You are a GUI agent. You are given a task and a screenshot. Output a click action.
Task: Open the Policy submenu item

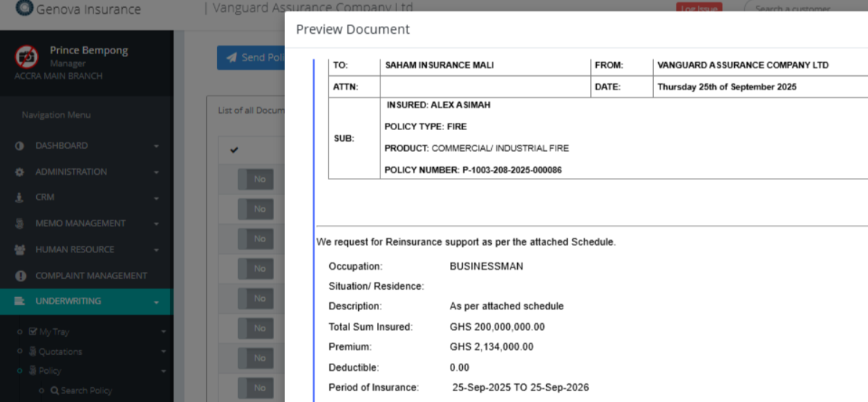tap(49, 371)
